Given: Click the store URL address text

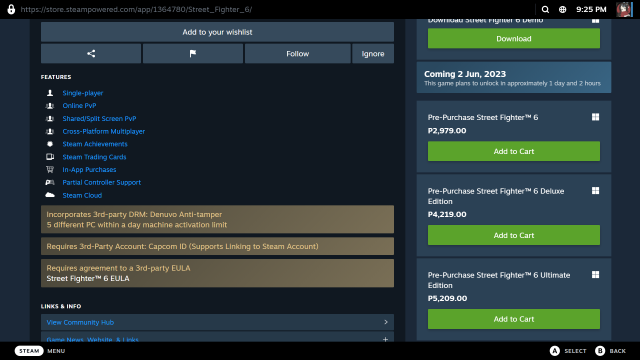Looking at the screenshot, I should coord(136,9).
